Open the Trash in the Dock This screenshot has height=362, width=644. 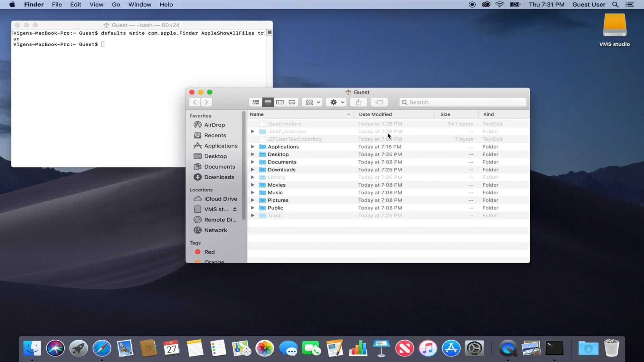pos(611,348)
